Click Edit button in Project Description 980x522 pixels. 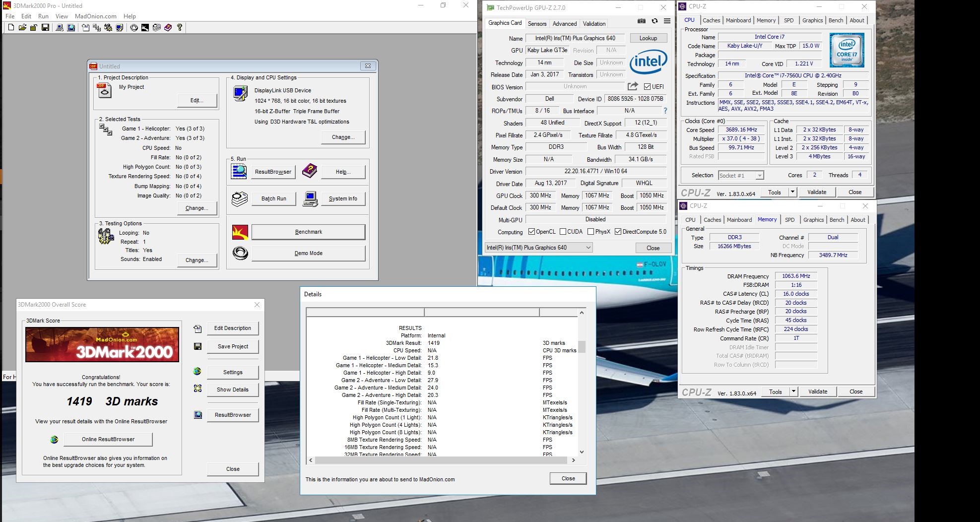point(197,100)
